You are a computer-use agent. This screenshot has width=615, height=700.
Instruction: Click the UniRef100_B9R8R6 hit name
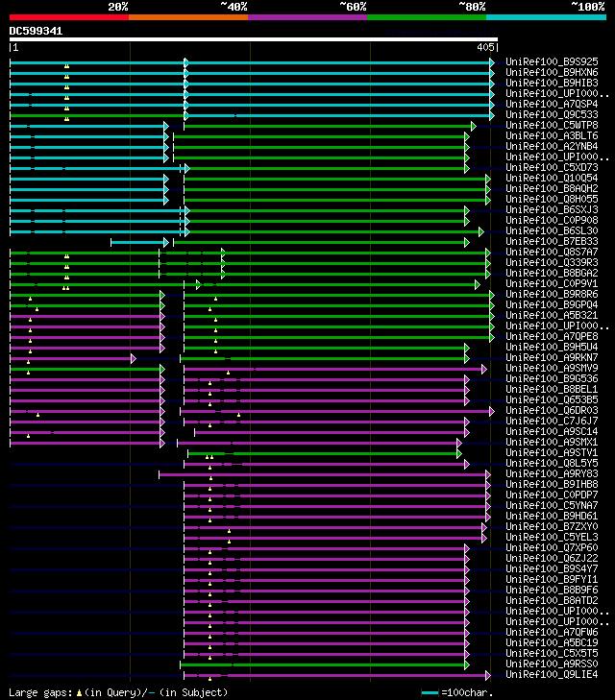(x=552, y=294)
